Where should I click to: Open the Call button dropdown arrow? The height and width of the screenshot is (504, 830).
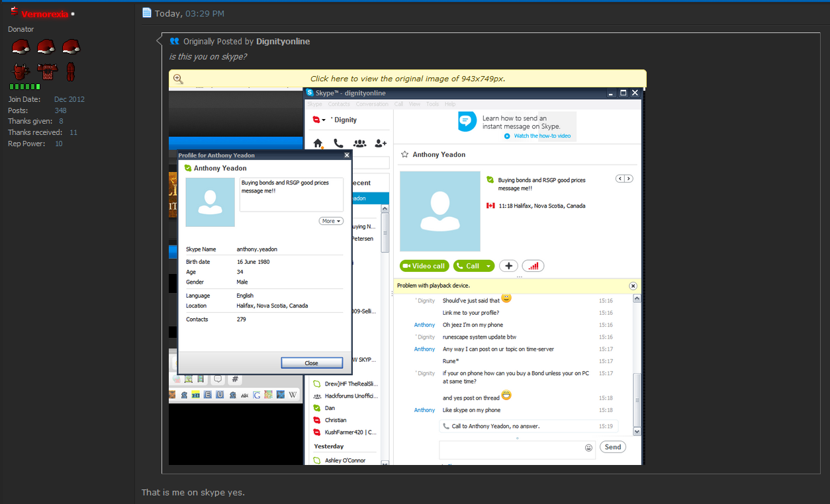click(x=488, y=266)
